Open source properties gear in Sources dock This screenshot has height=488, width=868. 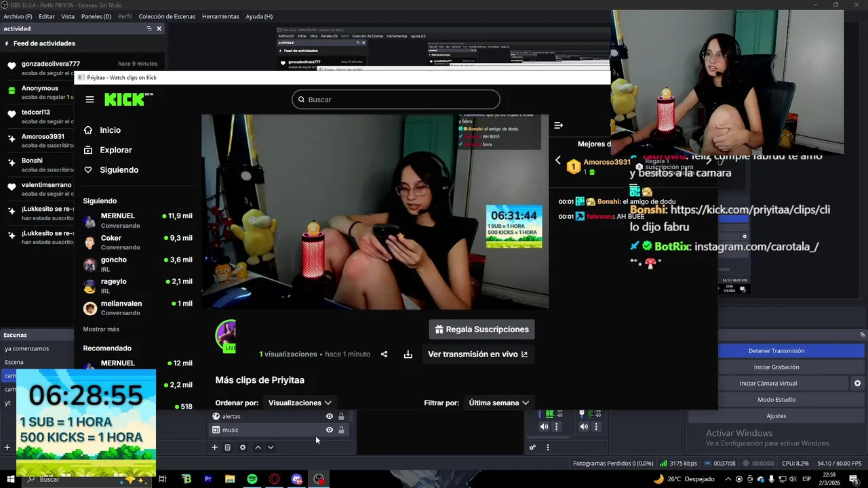pos(243,447)
